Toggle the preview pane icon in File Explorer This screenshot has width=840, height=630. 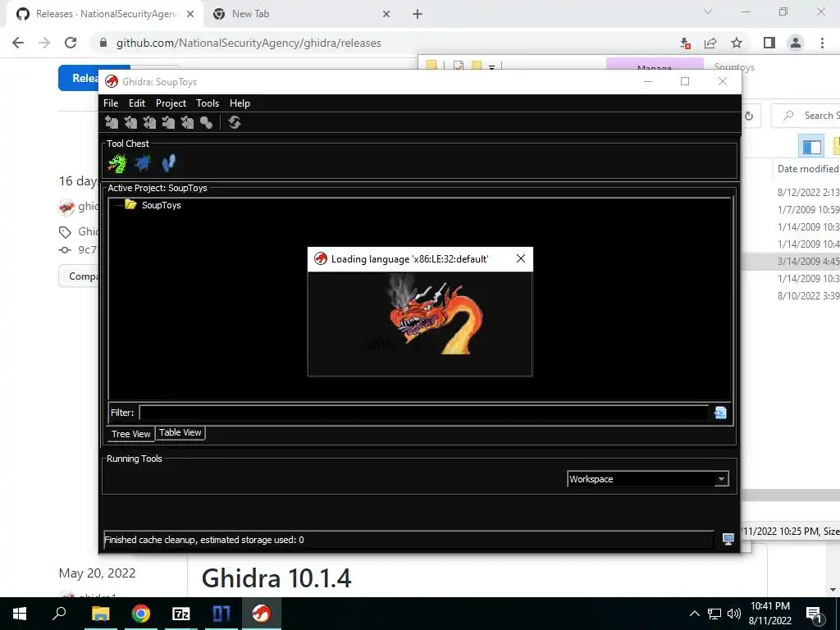click(x=811, y=146)
